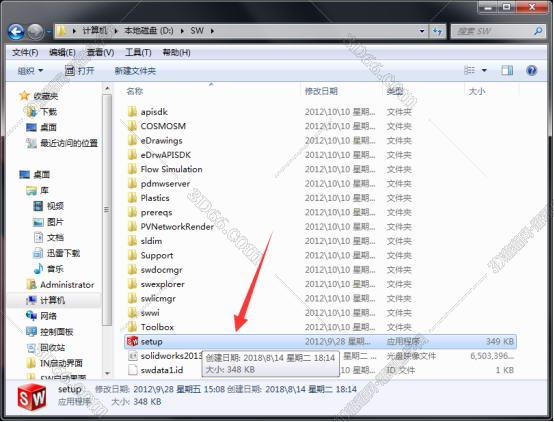Select the eDrawings folder name

[x=161, y=141]
